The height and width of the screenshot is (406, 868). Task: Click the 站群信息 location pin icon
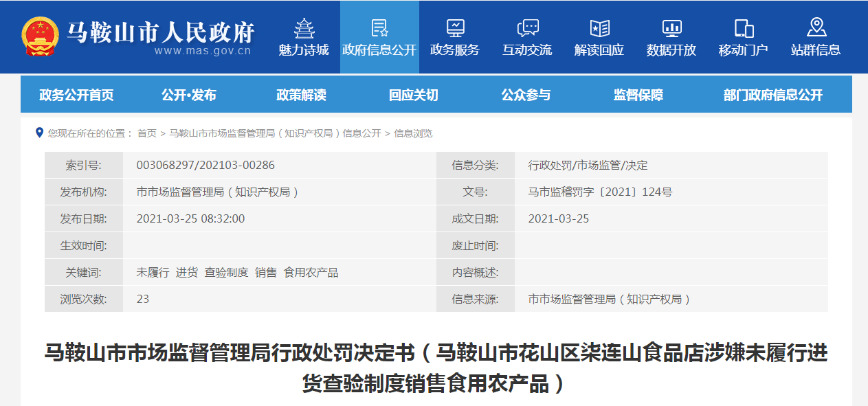tap(816, 27)
